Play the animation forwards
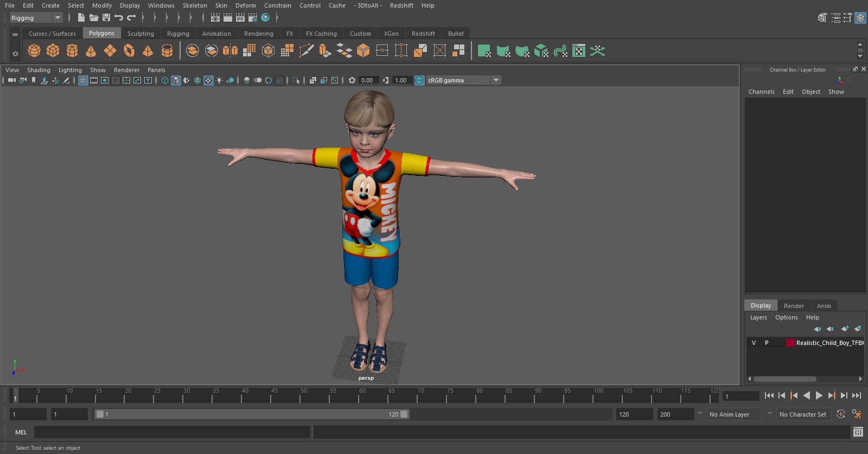 819,396
